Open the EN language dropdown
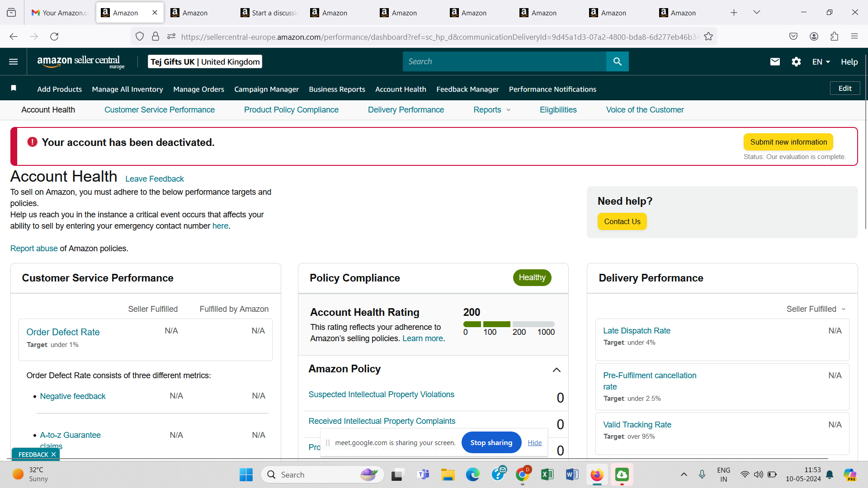The width and height of the screenshot is (868, 488). (x=821, y=62)
